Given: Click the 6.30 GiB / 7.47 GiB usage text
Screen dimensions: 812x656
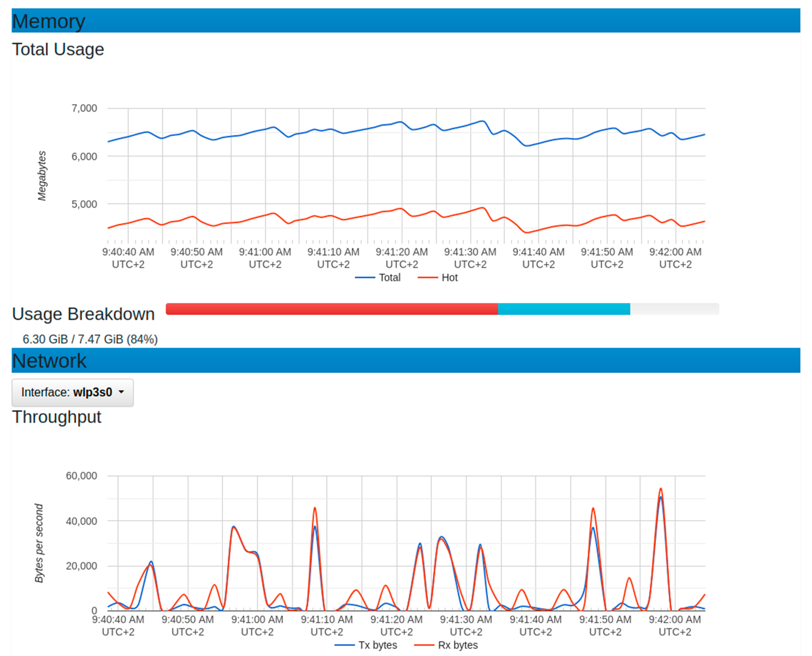Looking at the screenshot, I should (x=90, y=339).
